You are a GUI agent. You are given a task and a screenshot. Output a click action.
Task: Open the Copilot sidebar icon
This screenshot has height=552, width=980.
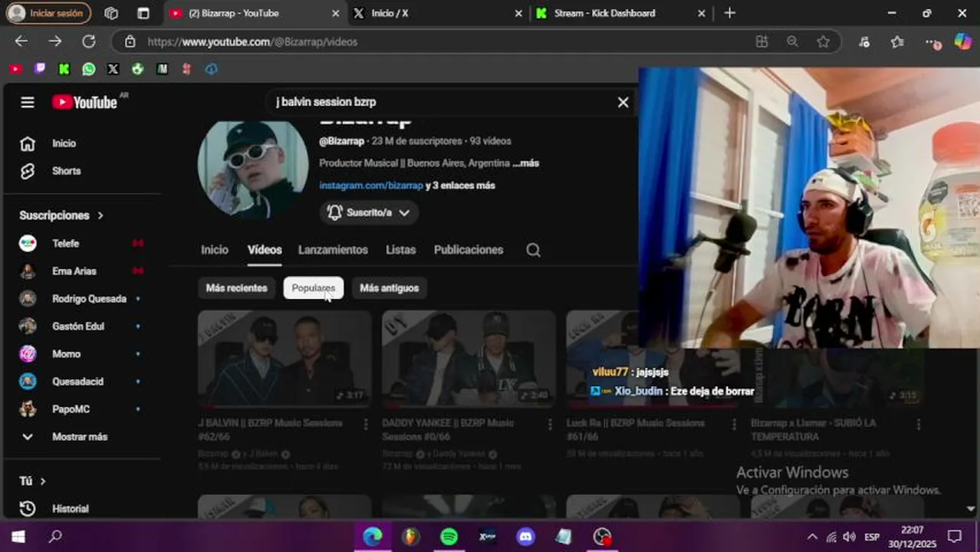click(962, 41)
